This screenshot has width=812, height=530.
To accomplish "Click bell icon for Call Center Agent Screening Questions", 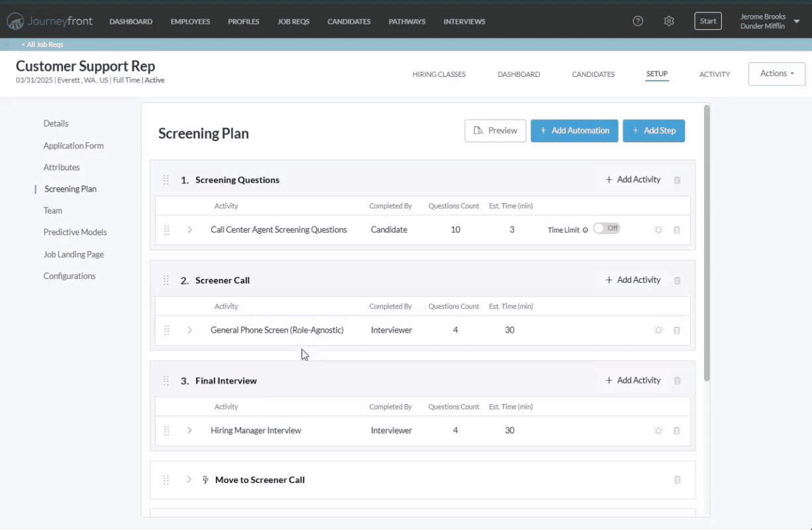I will pos(658,230).
